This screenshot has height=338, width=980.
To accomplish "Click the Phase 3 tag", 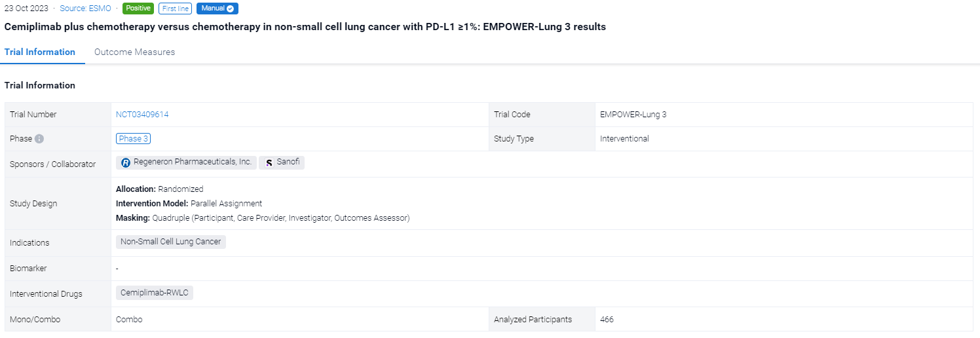I will pos(133,139).
